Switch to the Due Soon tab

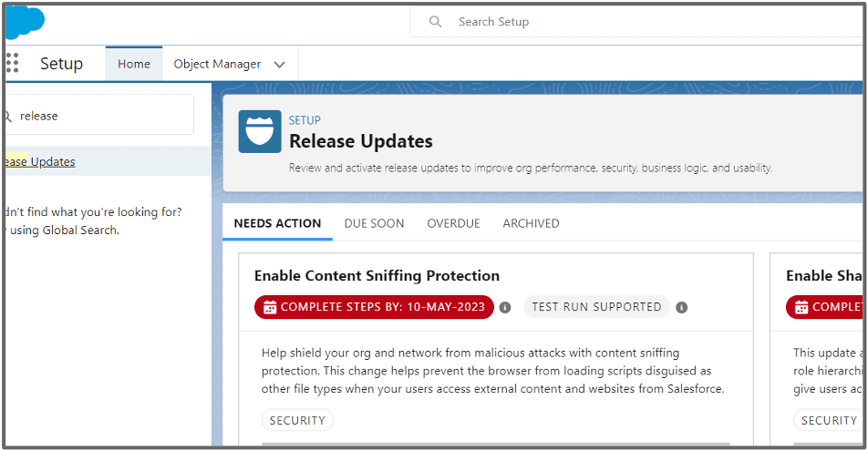click(x=374, y=223)
